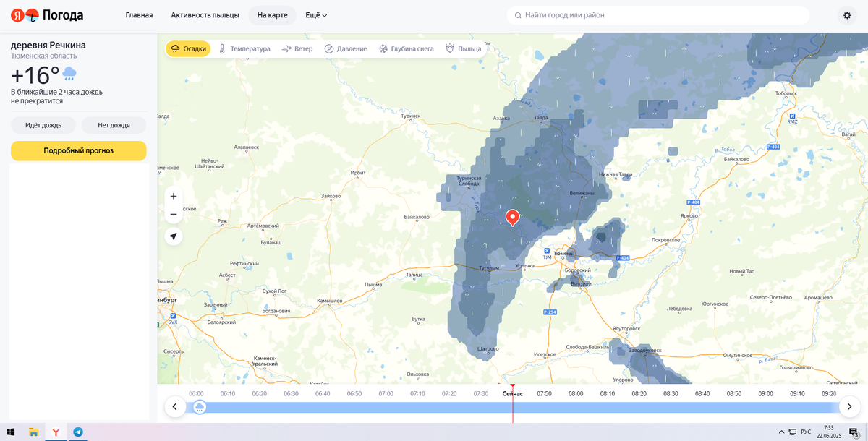Click the +16° temperature reading
The image size is (868, 441).
click(35, 75)
